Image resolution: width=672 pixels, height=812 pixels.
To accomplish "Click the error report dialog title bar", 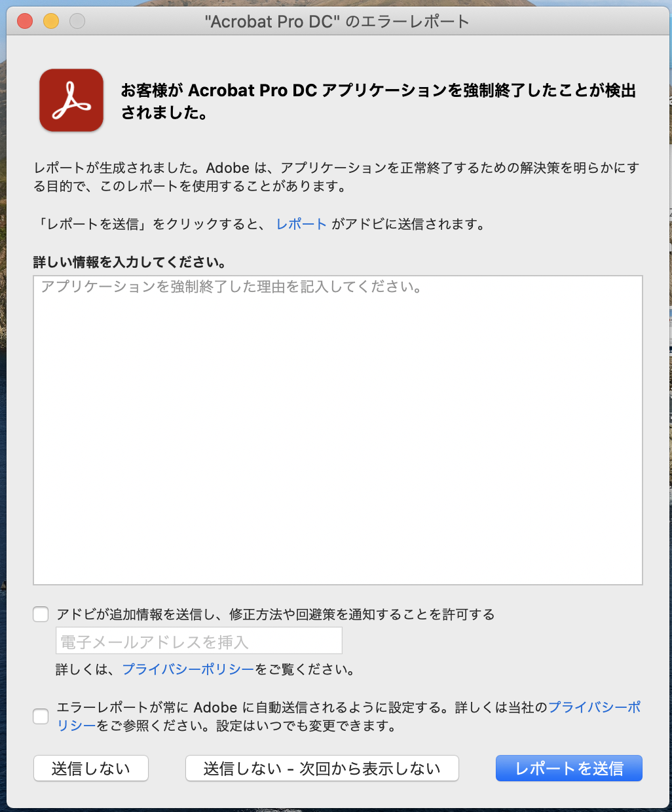I will (336, 20).
